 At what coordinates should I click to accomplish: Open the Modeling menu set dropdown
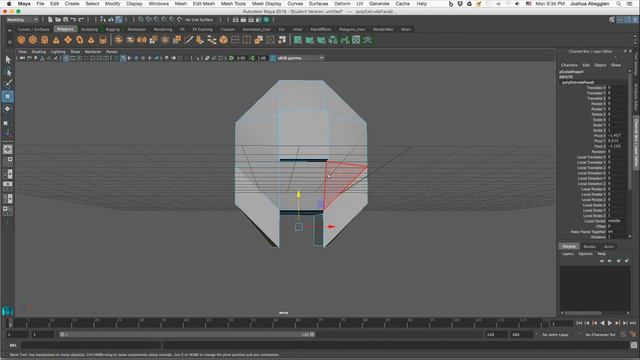tap(22, 20)
